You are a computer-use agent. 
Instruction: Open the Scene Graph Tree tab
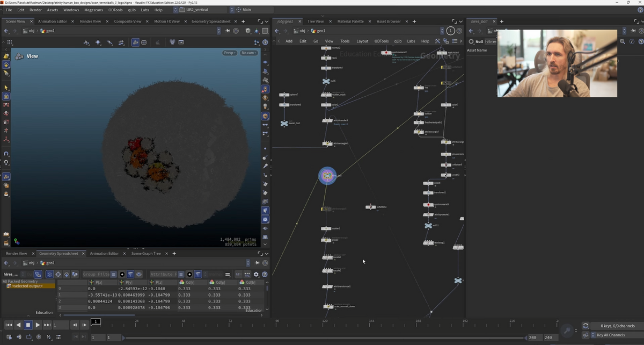click(146, 254)
